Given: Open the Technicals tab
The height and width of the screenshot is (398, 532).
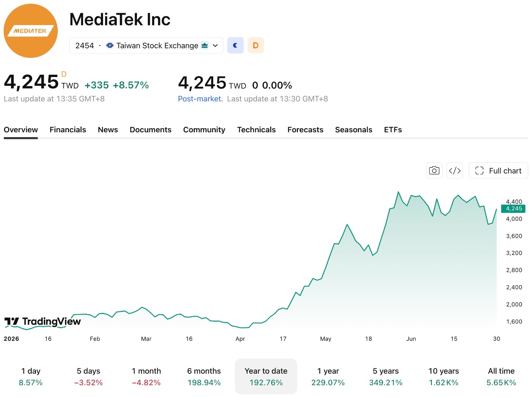Looking at the screenshot, I should point(256,130).
